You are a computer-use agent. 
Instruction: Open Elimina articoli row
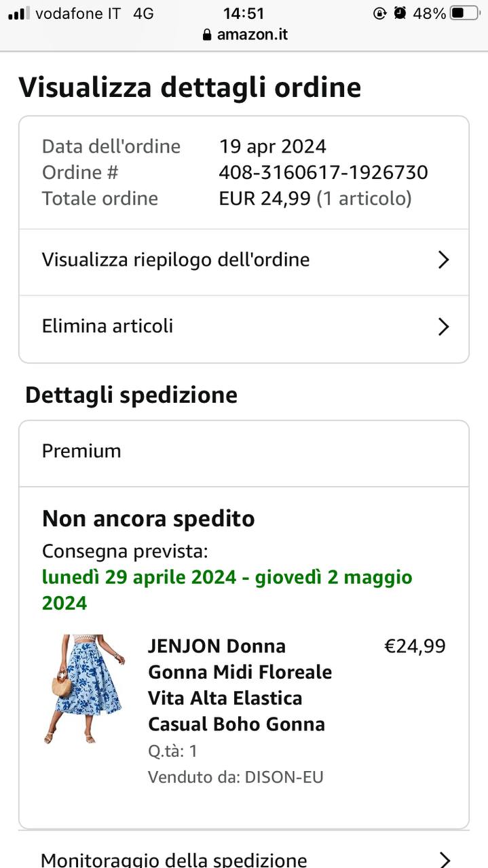point(108,326)
